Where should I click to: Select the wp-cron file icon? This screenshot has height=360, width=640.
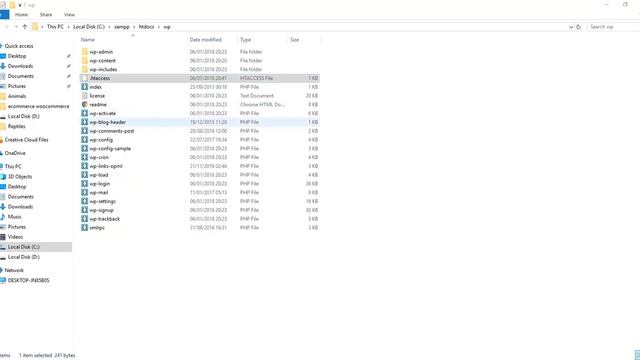coord(84,157)
